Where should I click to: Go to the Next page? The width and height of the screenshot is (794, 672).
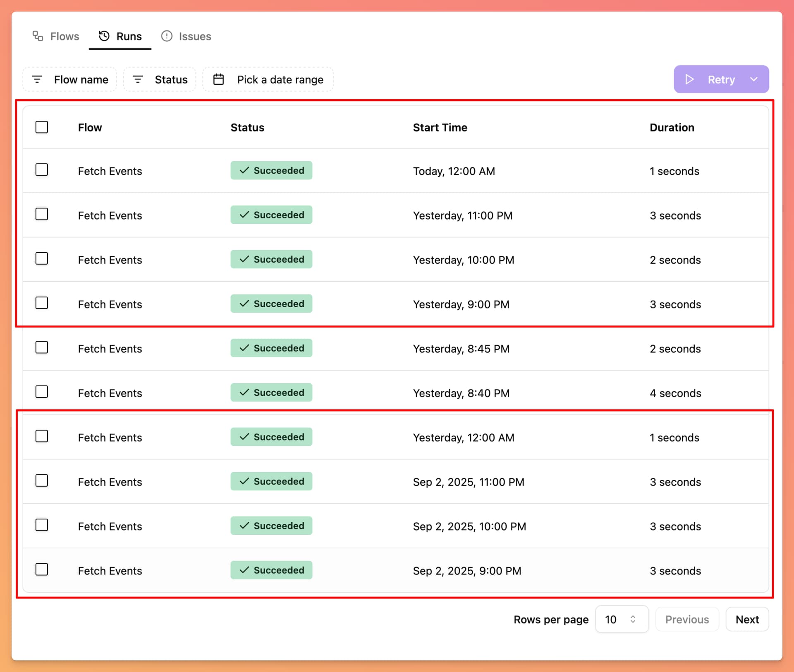747,619
